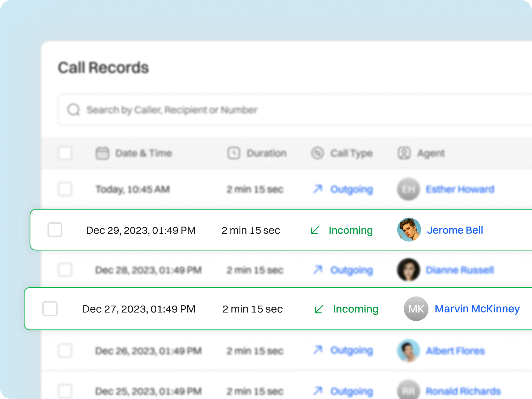Click Albert Flores's profile photo

point(408,351)
